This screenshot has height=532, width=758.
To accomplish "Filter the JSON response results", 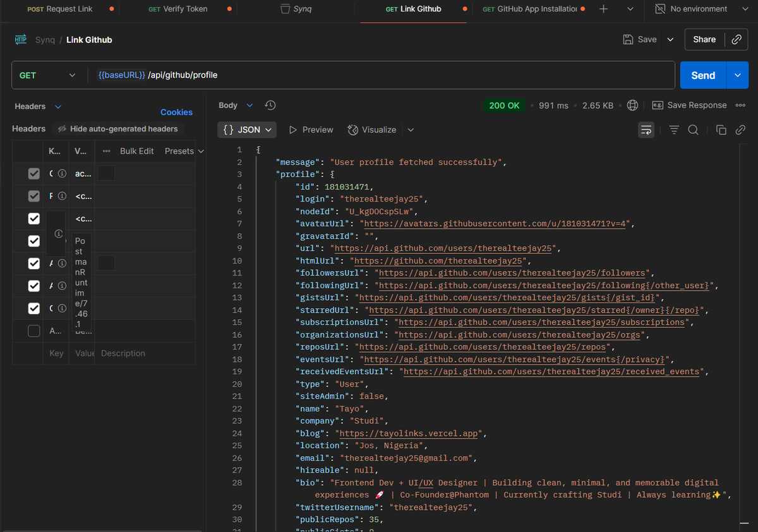I will [674, 130].
